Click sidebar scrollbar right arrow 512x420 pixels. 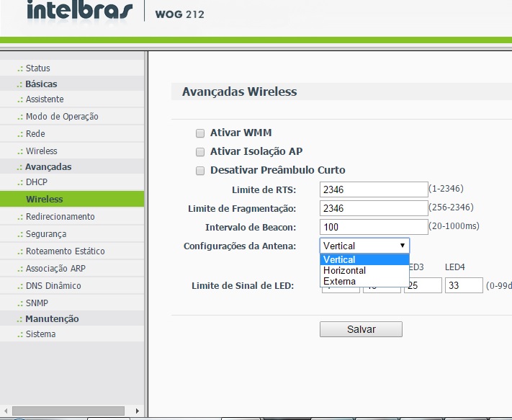point(138,411)
